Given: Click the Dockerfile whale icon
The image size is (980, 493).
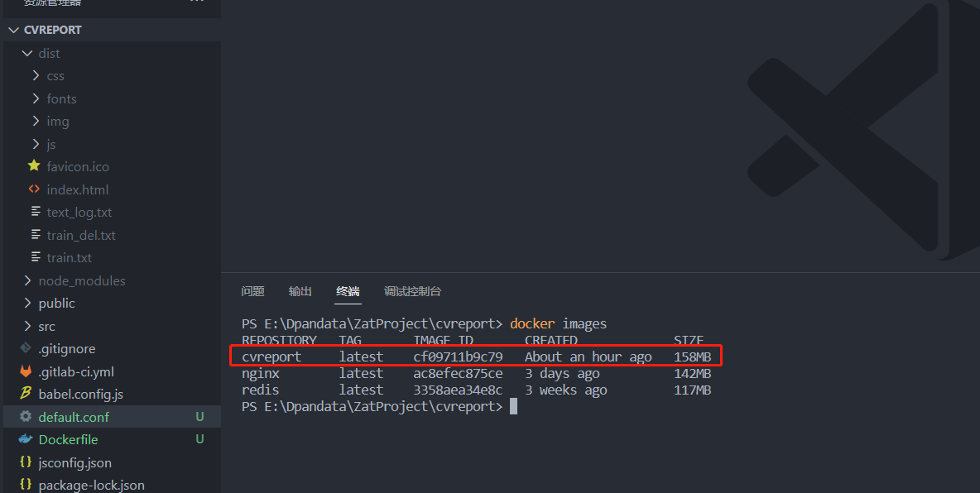Looking at the screenshot, I should [x=26, y=439].
